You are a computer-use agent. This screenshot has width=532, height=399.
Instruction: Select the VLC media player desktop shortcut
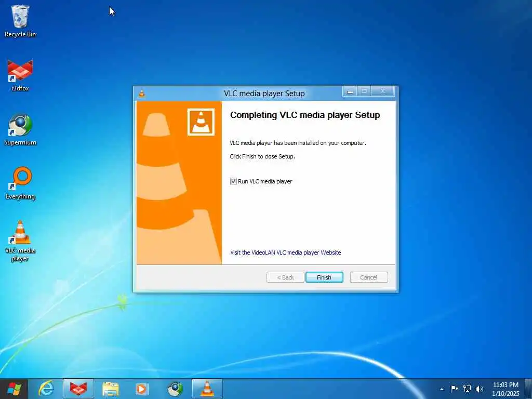[20, 241]
